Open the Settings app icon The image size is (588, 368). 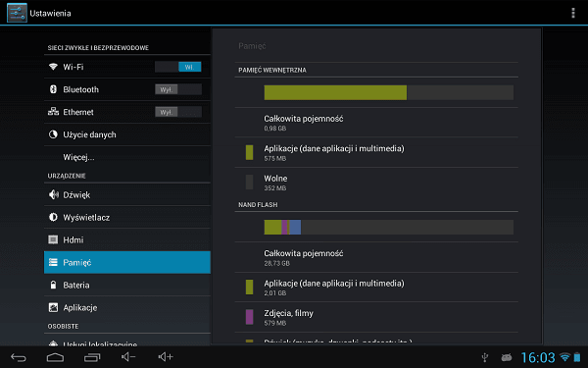tap(17, 13)
